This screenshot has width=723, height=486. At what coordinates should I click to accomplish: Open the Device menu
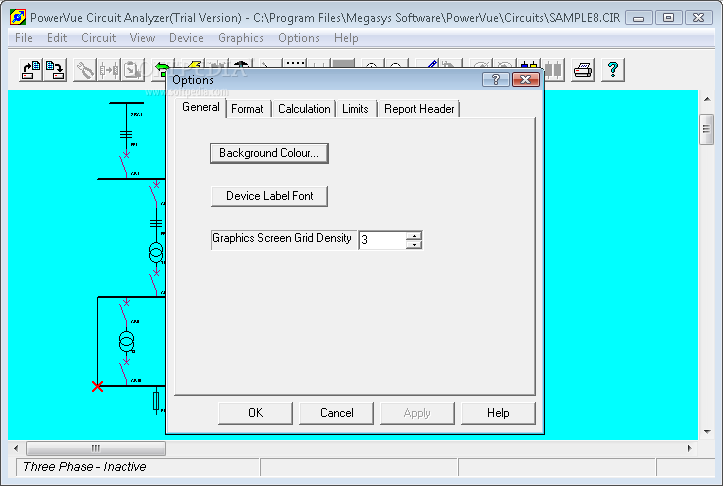coord(186,38)
